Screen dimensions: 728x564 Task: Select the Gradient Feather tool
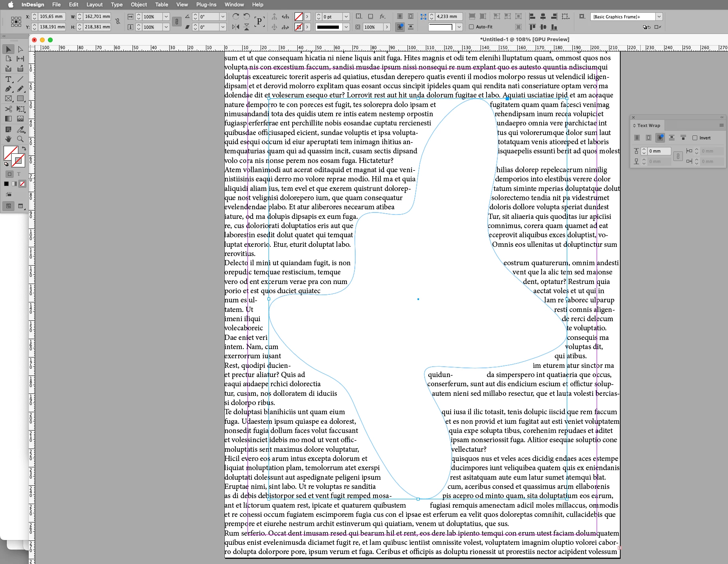[x=20, y=119]
